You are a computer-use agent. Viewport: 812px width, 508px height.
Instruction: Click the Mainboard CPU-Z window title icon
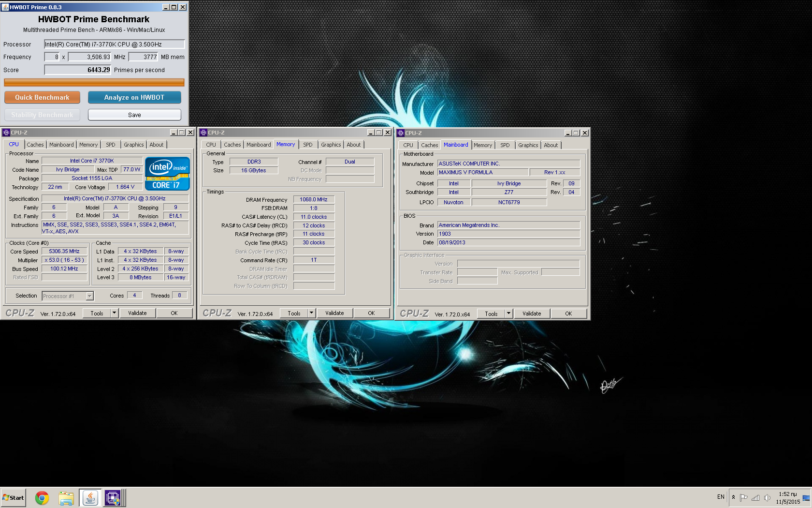tap(401, 133)
